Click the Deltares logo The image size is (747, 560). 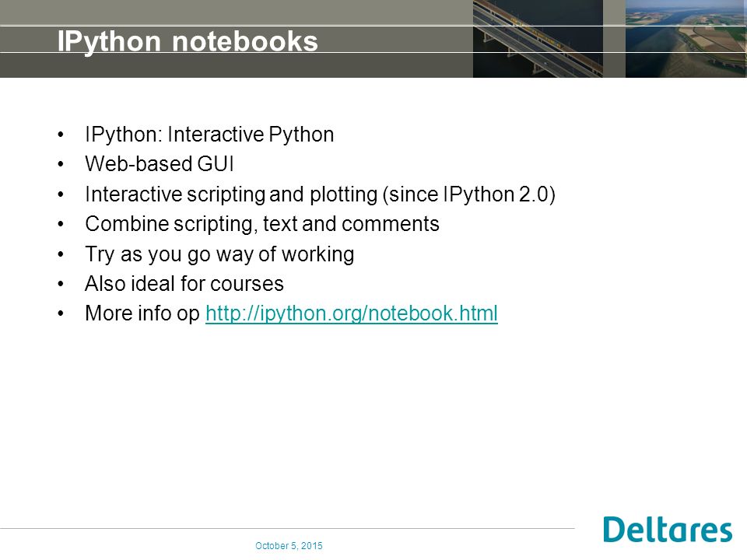[668, 530]
